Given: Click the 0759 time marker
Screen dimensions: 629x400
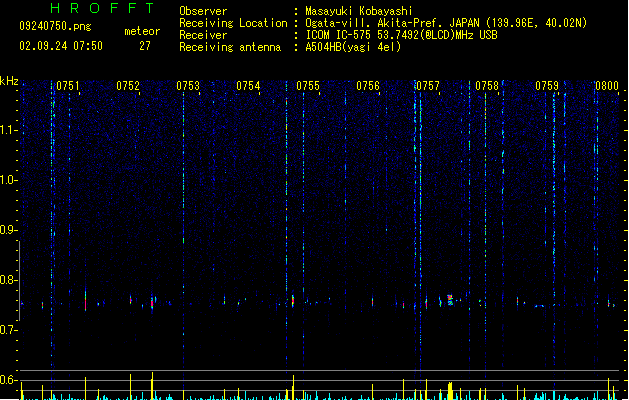Looking at the screenshot, I should tap(547, 86).
